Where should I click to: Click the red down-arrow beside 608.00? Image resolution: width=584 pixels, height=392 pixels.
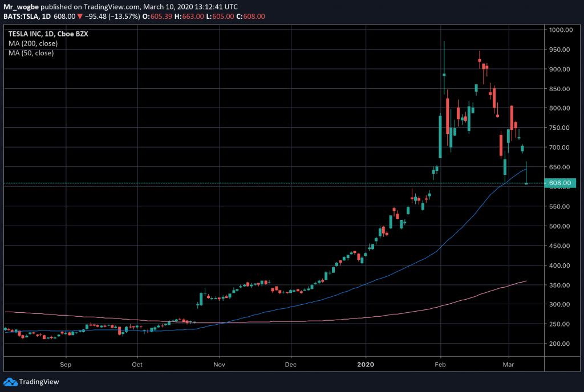[65, 17]
